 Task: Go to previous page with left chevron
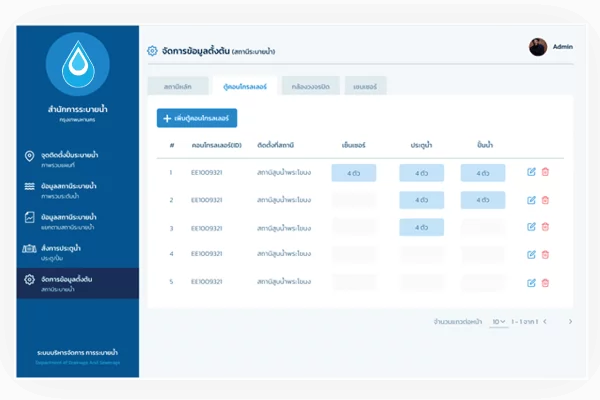(x=552, y=322)
